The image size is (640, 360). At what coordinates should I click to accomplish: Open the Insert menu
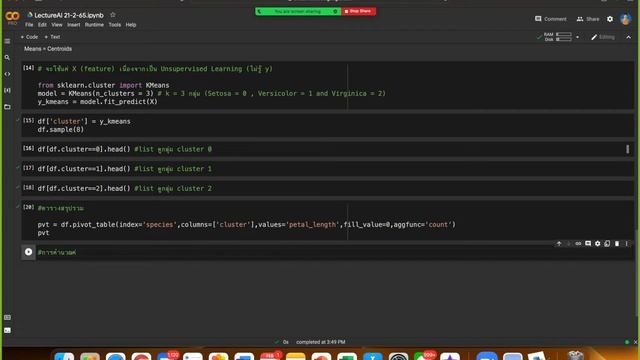coord(73,25)
